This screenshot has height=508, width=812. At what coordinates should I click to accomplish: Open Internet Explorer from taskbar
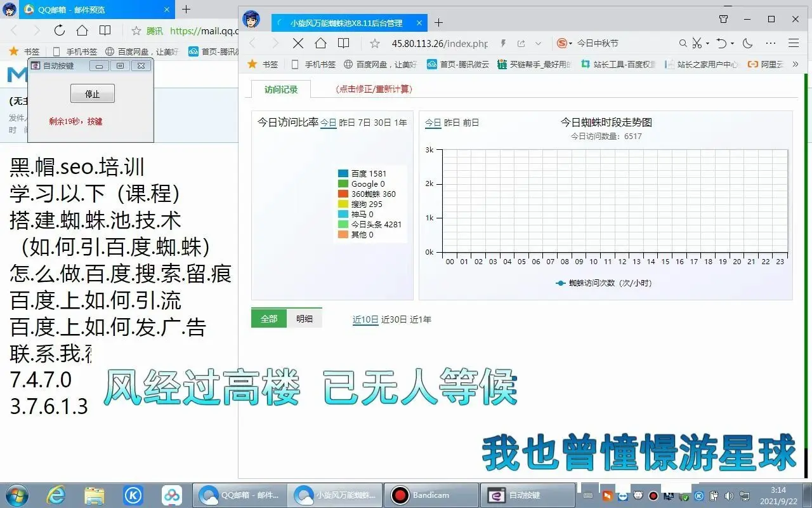(x=56, y=495)
